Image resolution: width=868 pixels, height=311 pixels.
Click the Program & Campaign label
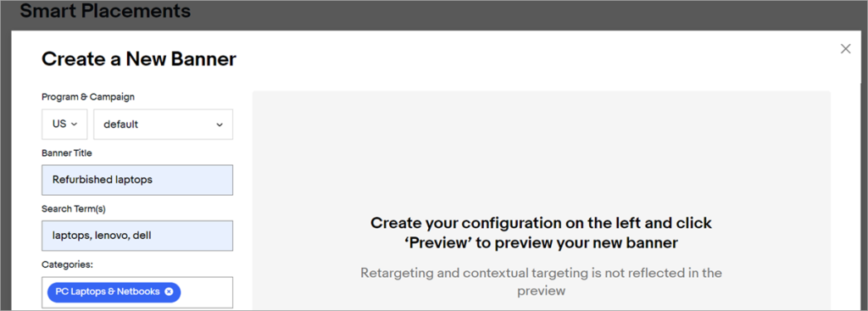88,97
